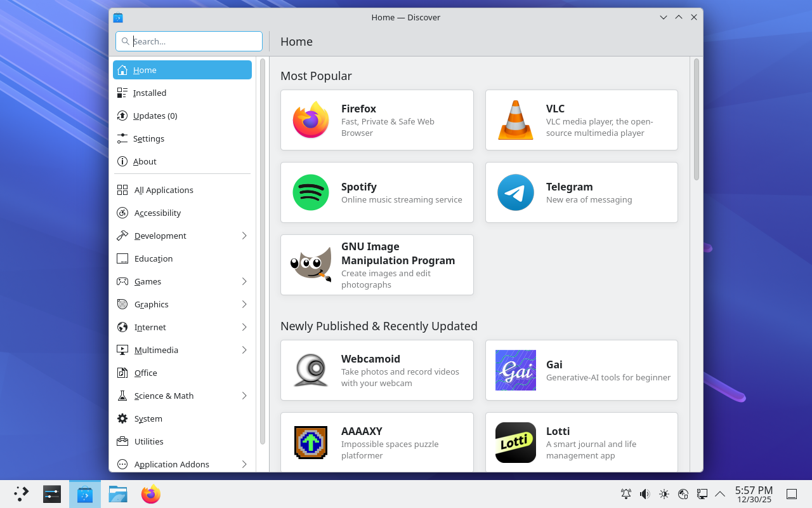Click the Search input field
Image resolution: width=812 pixels, height=508 pixels.
tap(195, 41)
